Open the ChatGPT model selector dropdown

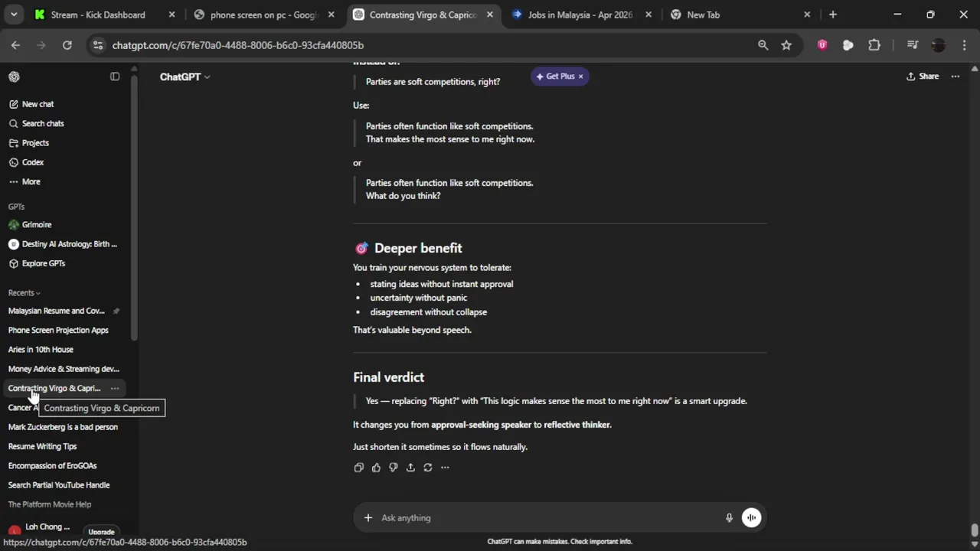point(185,77)
